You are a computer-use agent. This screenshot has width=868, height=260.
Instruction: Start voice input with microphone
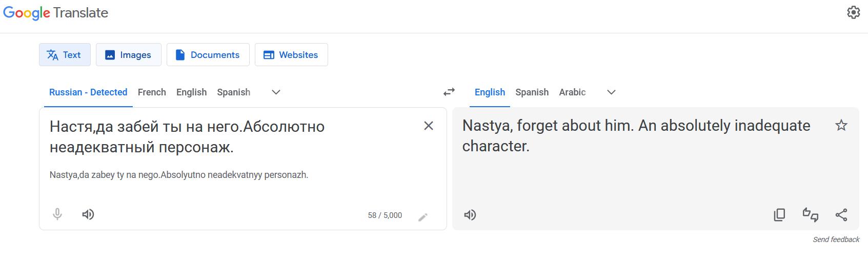click(57, 214)
